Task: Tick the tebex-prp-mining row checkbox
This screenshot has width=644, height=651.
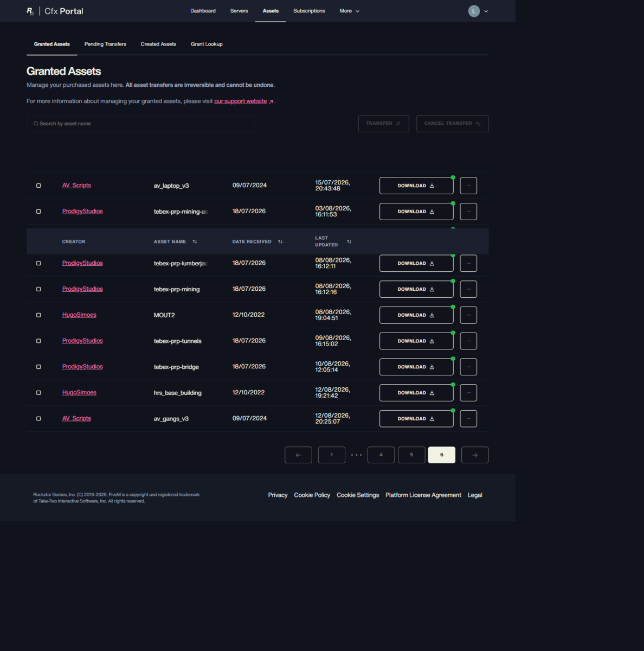Action: click(x=38, y=289)
